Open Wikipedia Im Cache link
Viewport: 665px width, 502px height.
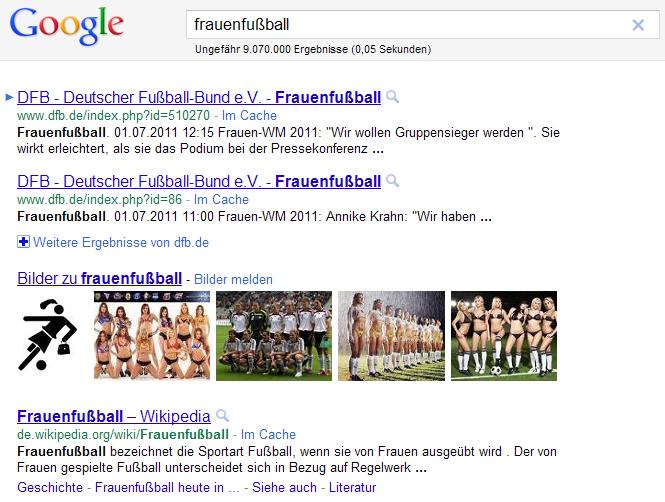point(268,434)
